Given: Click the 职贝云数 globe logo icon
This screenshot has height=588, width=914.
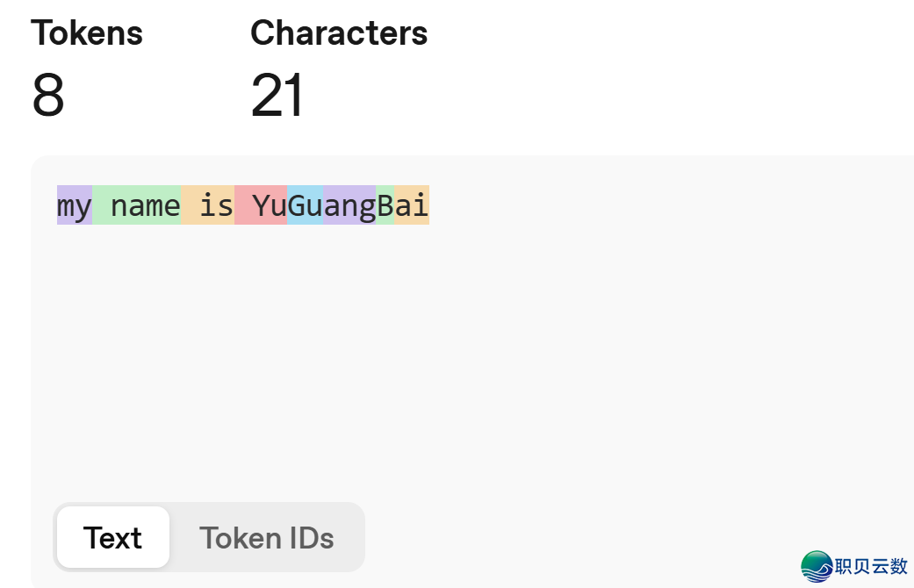Looking at the screenshot, I should coord(817,566).
